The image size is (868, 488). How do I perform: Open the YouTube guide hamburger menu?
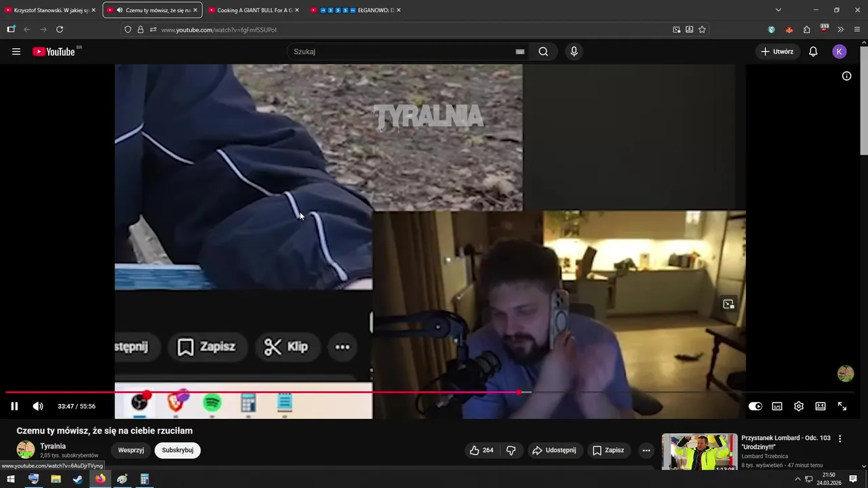16,52
